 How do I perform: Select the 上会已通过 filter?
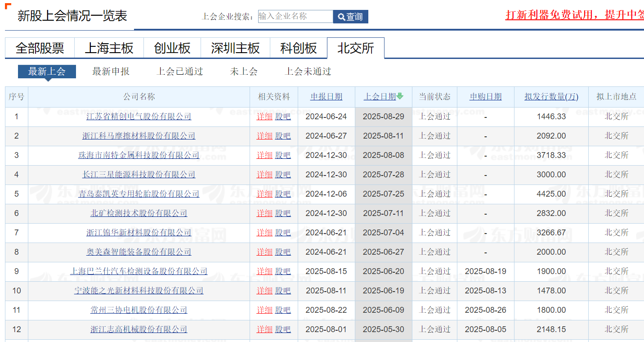coord(179,72)
